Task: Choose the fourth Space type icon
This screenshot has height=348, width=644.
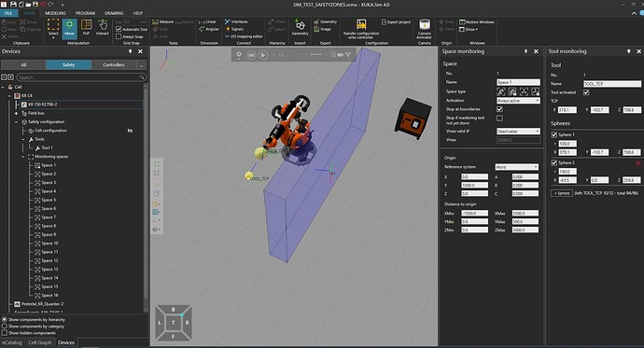Action: 535,91
